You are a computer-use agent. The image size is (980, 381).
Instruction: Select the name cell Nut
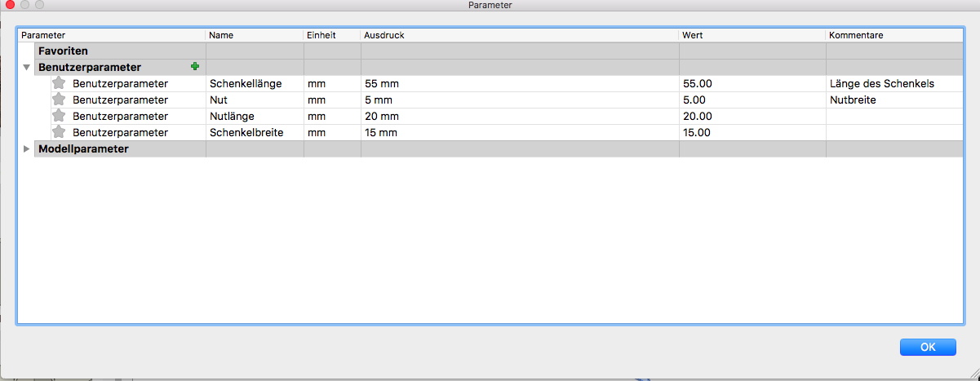(255, 100)
